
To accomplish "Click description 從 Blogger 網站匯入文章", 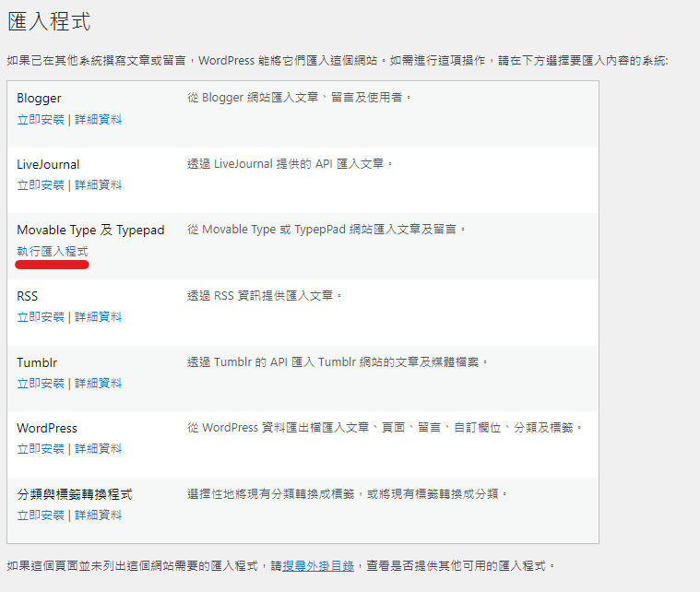I will point(299,98).
